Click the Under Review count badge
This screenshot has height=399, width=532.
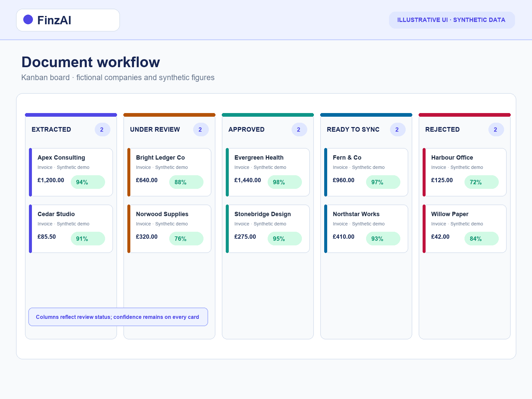(x=201, y=130)
